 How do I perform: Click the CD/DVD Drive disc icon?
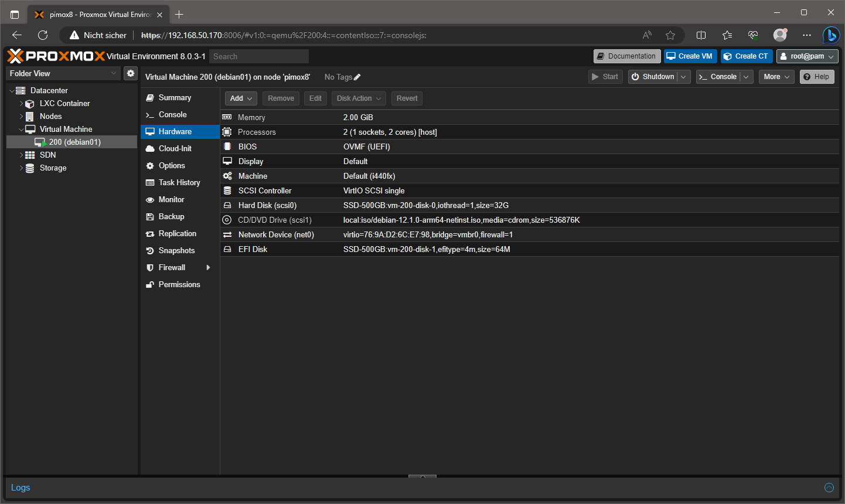[227, 220]
